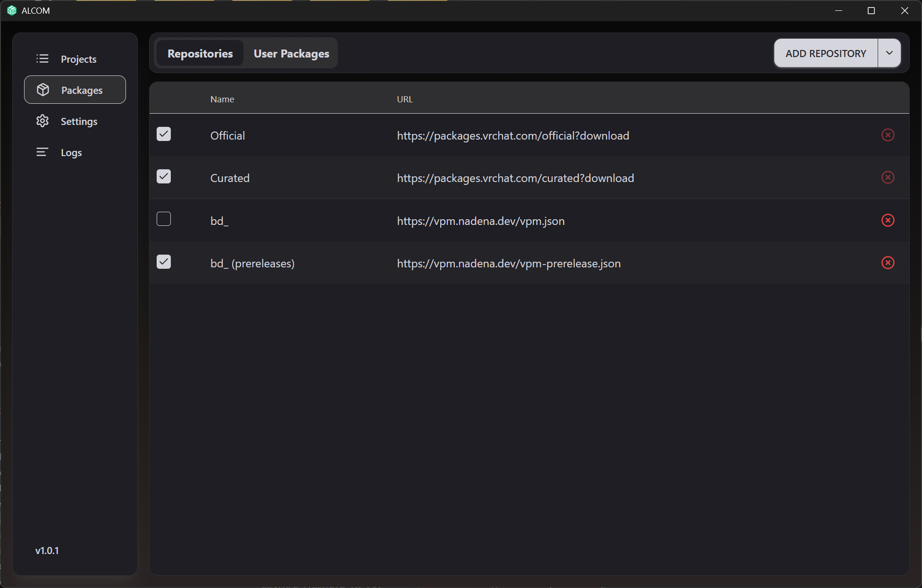Click the Settings gear icon in sidebar

click(42, 121)
